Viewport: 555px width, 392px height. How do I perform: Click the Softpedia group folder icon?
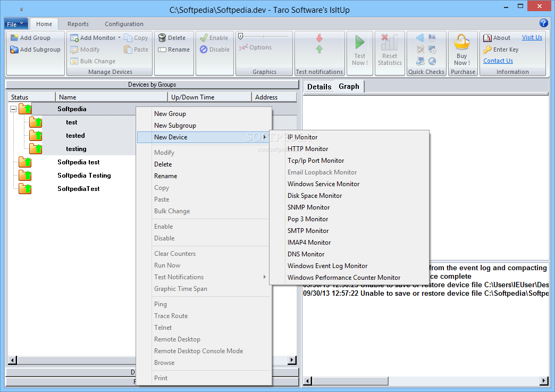pos(25,109)
